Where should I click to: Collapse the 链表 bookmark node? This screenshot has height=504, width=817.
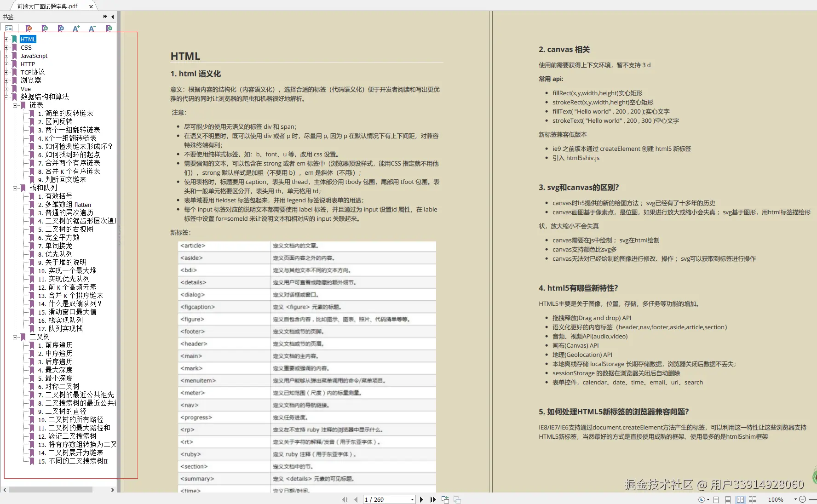point(15,105)
